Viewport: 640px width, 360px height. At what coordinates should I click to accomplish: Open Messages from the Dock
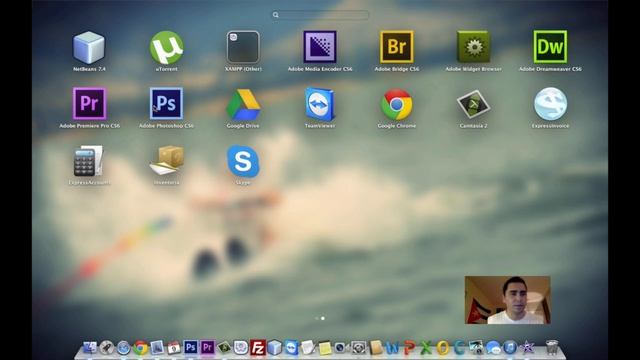tap(493, 348)
